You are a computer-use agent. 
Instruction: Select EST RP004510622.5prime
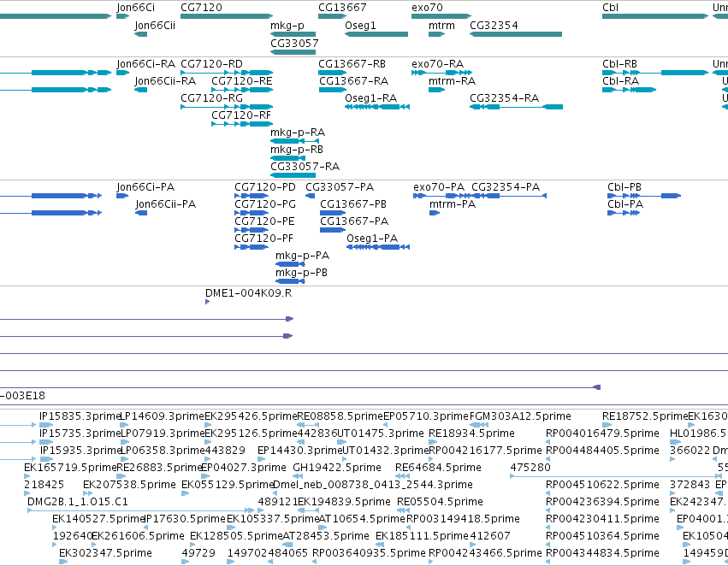pyautogui.click(x=602, y=485)
